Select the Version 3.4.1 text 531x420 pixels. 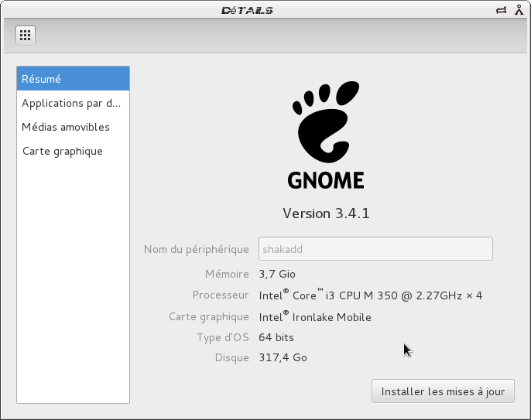point(326,213)
